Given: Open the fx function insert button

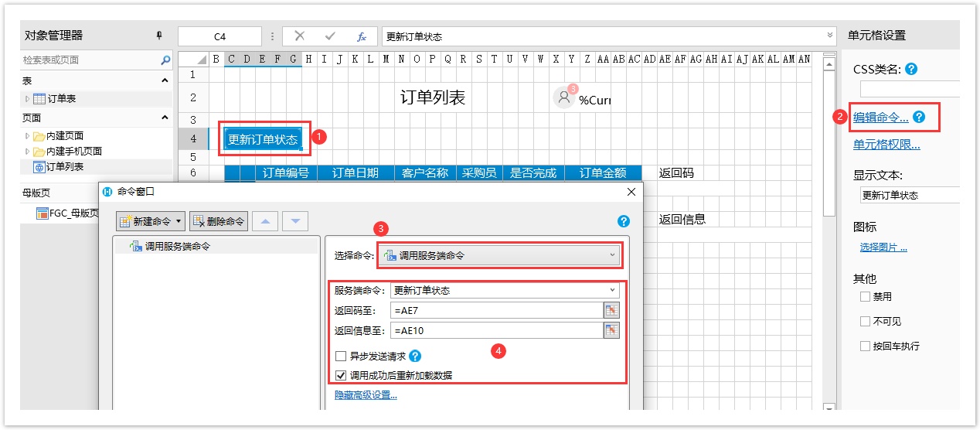Looking at the screenshot, I should 361,36.
